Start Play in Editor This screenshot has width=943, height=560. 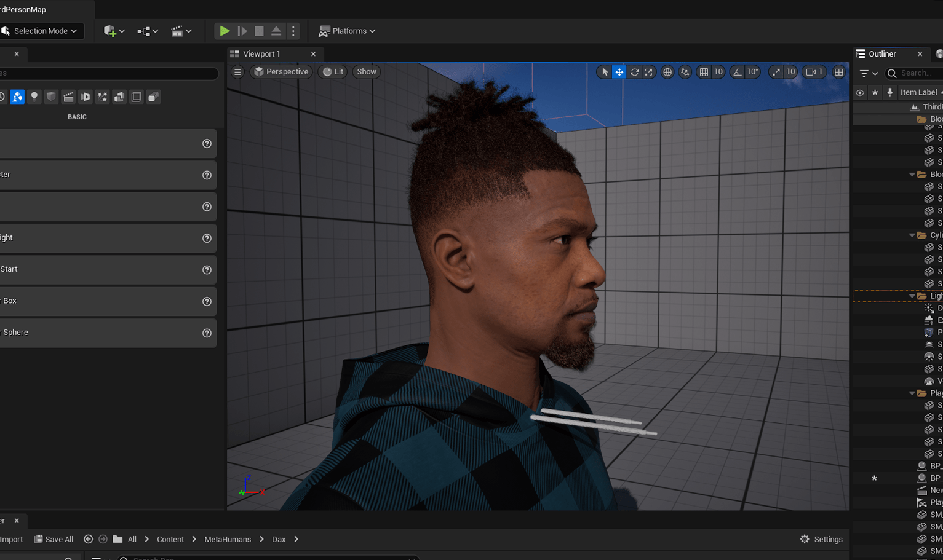(225, 31)
